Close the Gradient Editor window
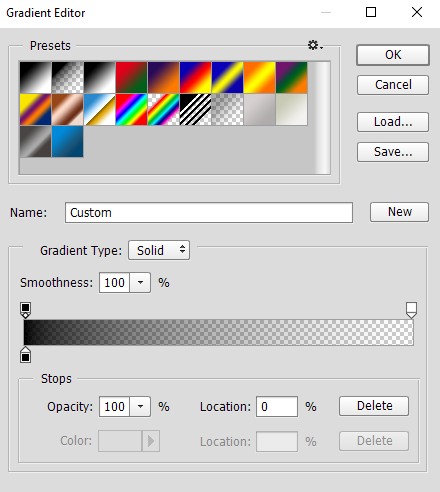Image resolution: width=440 pixels, height=492 pixels. [x=417, y=12]
